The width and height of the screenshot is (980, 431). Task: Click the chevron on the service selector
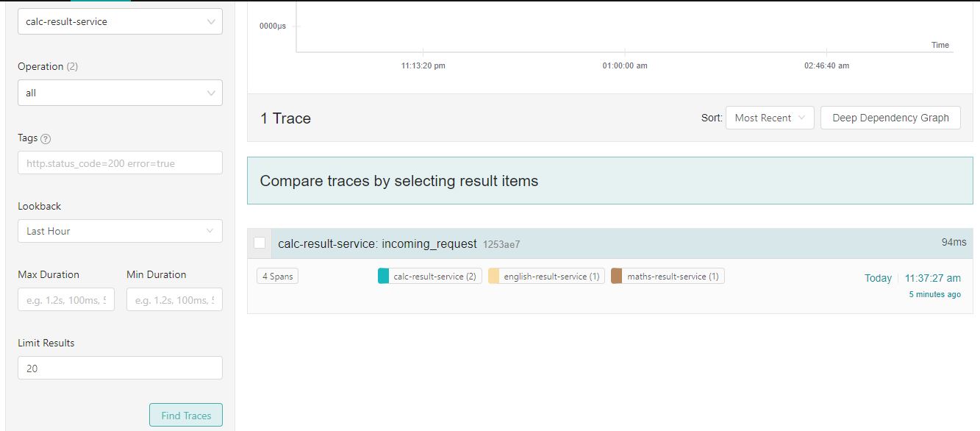pos(211,21)
